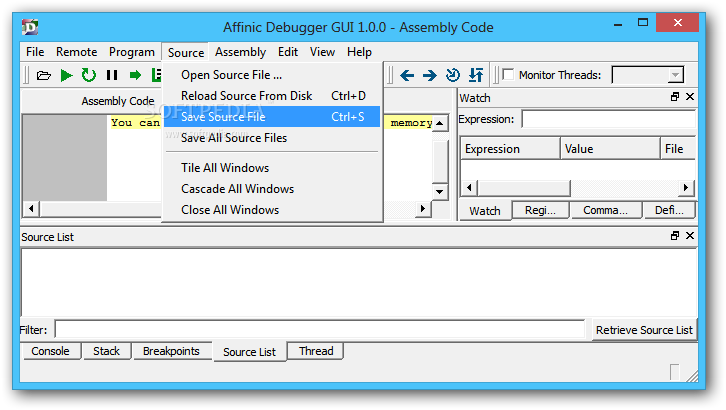Switch to the Stack tab
This screenshot has height=410, width=726.
click(x=106, y=351)
